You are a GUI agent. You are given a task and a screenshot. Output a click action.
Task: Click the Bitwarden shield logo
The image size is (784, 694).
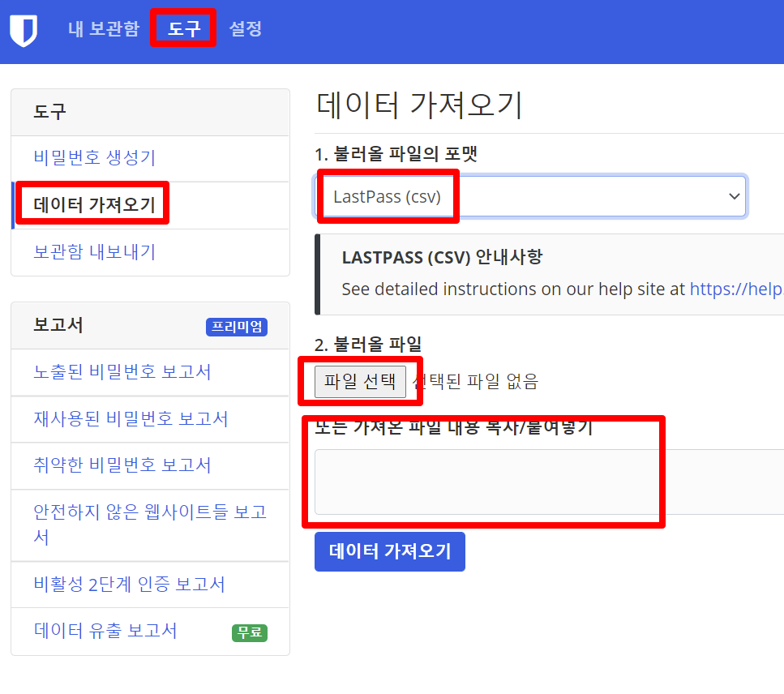tap(24, 31)
